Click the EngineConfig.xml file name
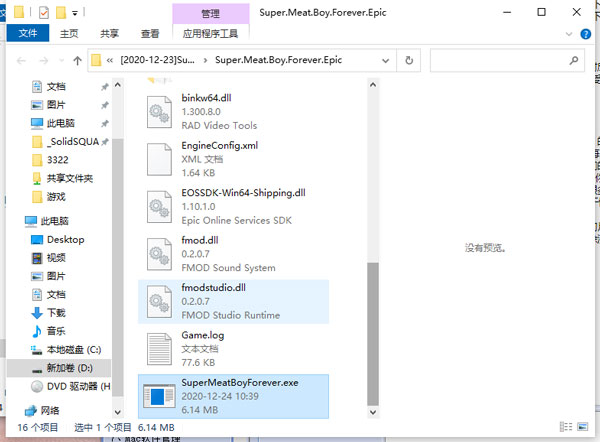Viewport: 600px width, 442px height. (220, 145)
